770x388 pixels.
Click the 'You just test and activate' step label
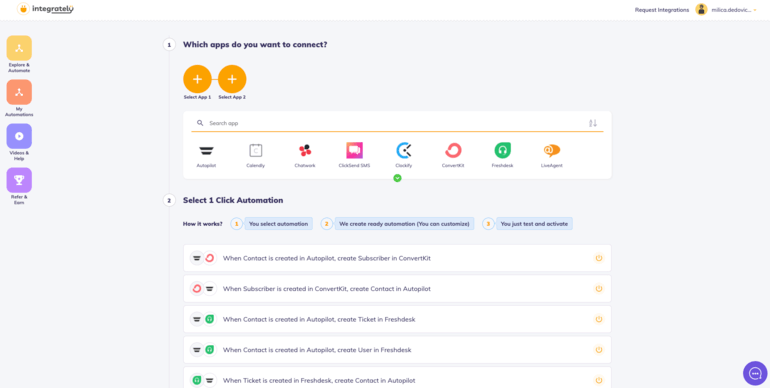tap(534, 224)
